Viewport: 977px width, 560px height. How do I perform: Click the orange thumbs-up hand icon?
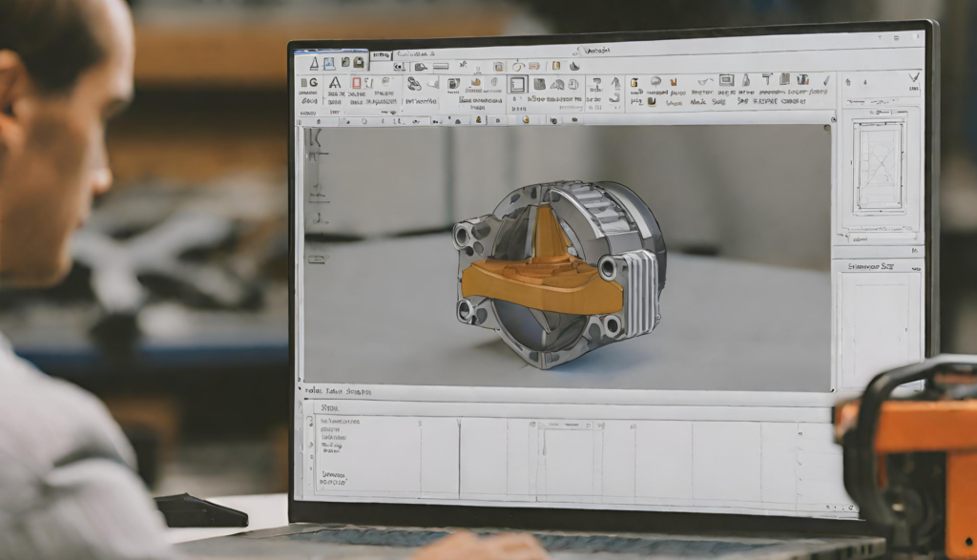pos(476,82)
